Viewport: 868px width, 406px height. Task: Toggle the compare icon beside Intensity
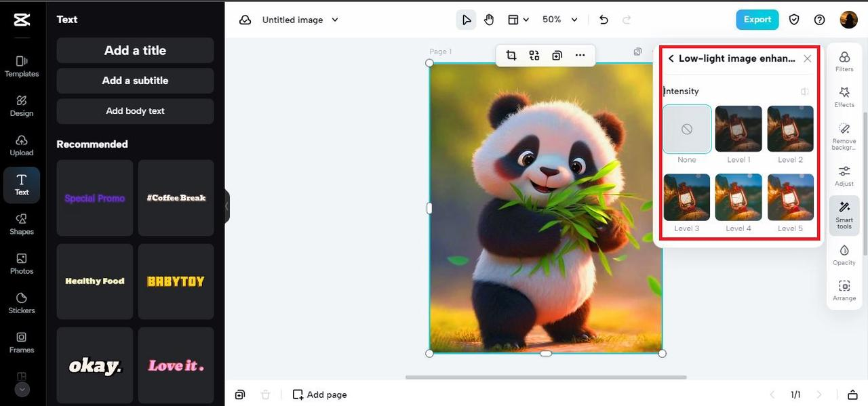coord(804,92)
